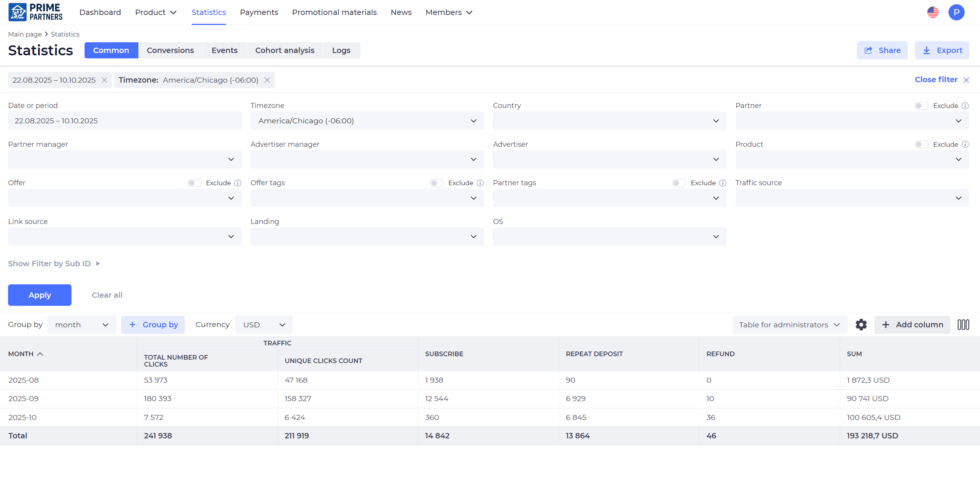
Task: Open the Country dropdown
Action: click(x=610, y=121)
